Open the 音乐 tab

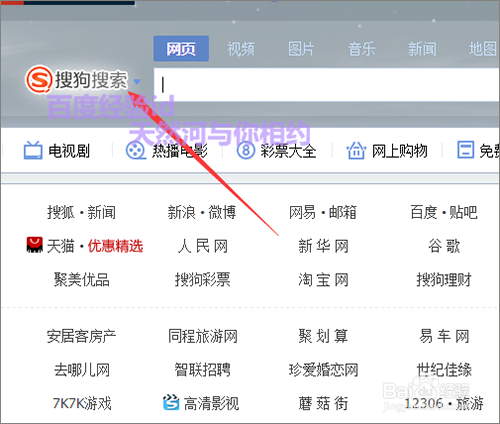click(362, 49)
